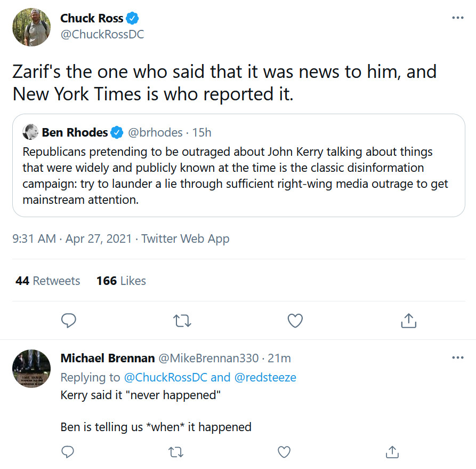The height and width of the screenshot is (469, 476).
Task: Open Chuck Ross profile picture
Action: coord(31,27)
